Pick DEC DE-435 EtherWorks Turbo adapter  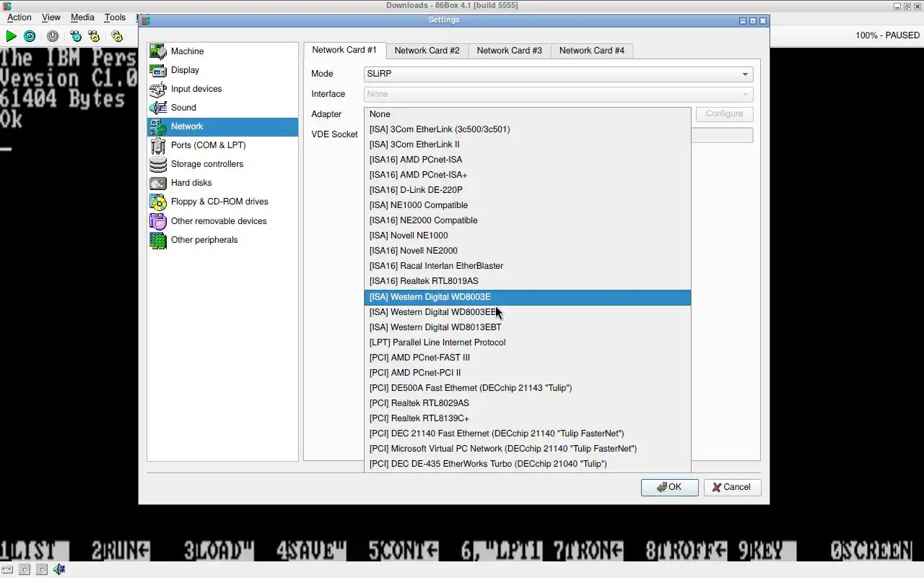(528, 464)
